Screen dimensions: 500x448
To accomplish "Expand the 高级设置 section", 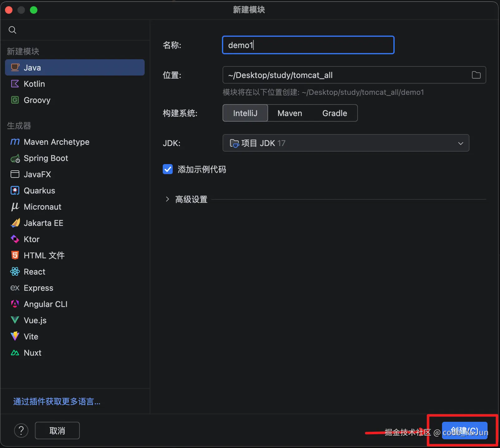I will tap(167, 199).
